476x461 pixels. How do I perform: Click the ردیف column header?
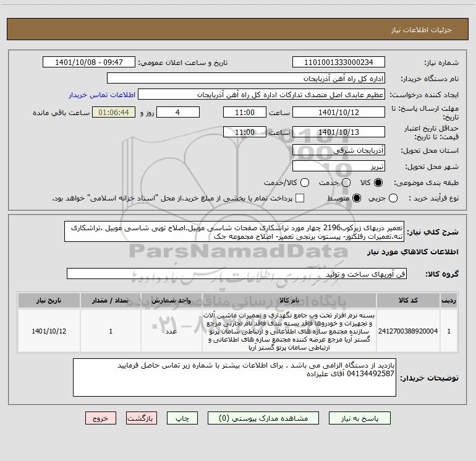click(x=449, y=301)
